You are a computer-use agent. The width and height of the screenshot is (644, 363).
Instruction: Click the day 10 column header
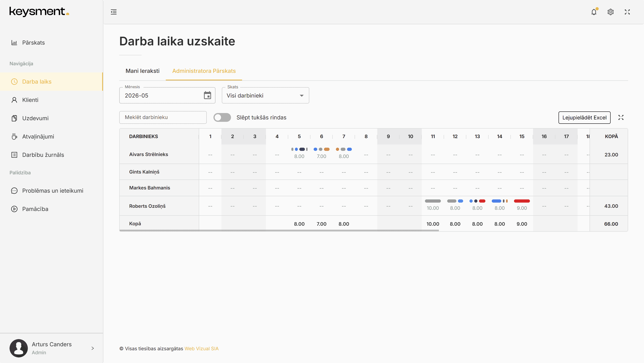tap(410, 137)
